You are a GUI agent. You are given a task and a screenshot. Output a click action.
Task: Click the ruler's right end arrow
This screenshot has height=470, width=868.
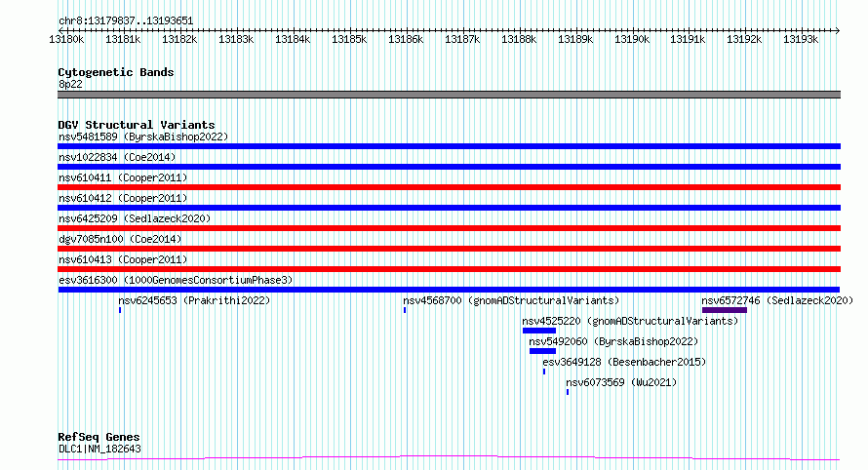(x=838, y=30)
